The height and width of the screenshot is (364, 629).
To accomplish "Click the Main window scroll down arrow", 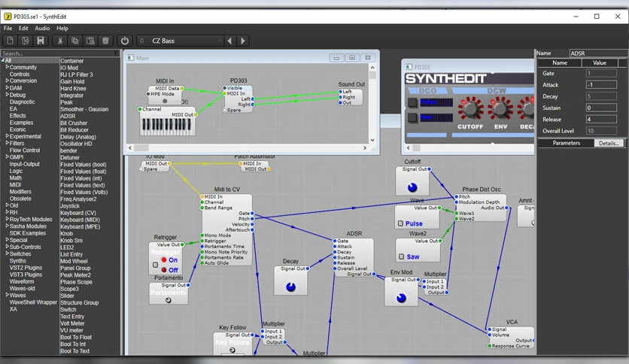I will point(372,140).
